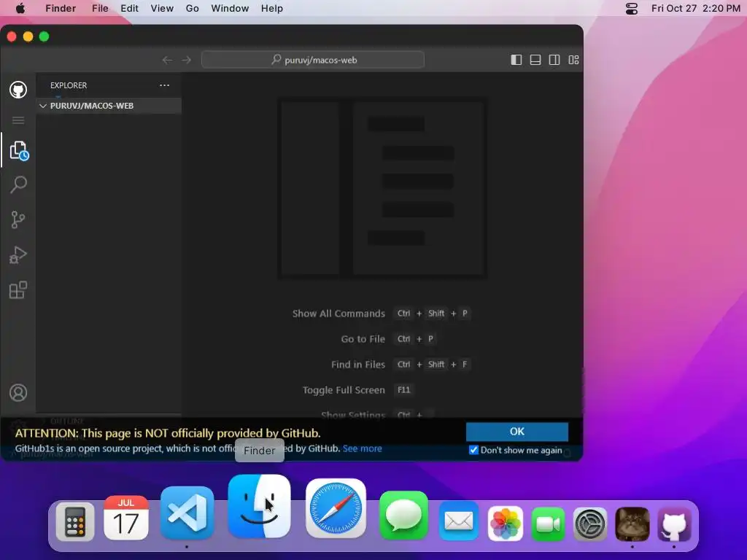Image resolution: width=747 pixels, height=560 pixels.
Task: Open the GitHub cat icon in dock
Action: tap(675, 524)
